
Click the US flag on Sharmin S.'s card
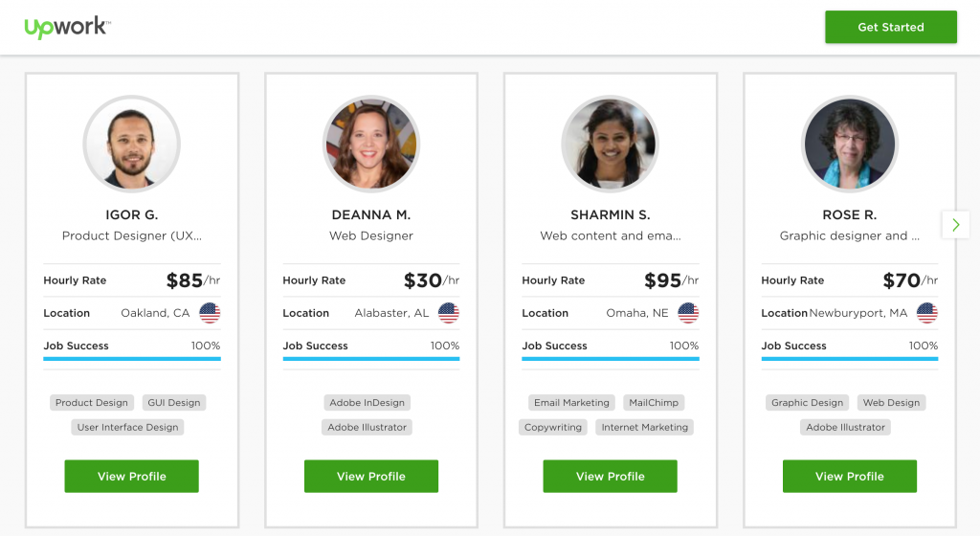(688, 313)
